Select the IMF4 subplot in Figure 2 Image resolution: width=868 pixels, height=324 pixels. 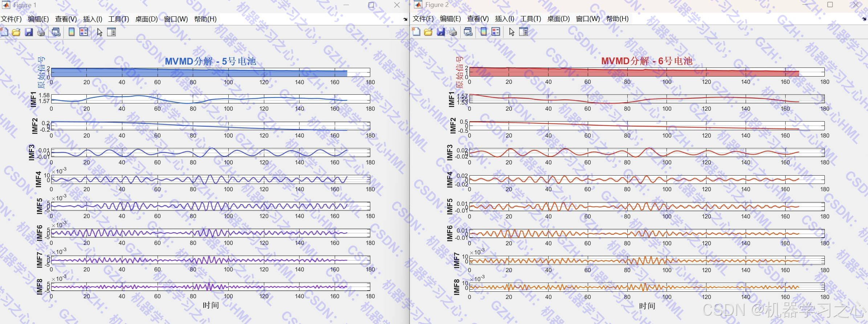pos(647,179)
